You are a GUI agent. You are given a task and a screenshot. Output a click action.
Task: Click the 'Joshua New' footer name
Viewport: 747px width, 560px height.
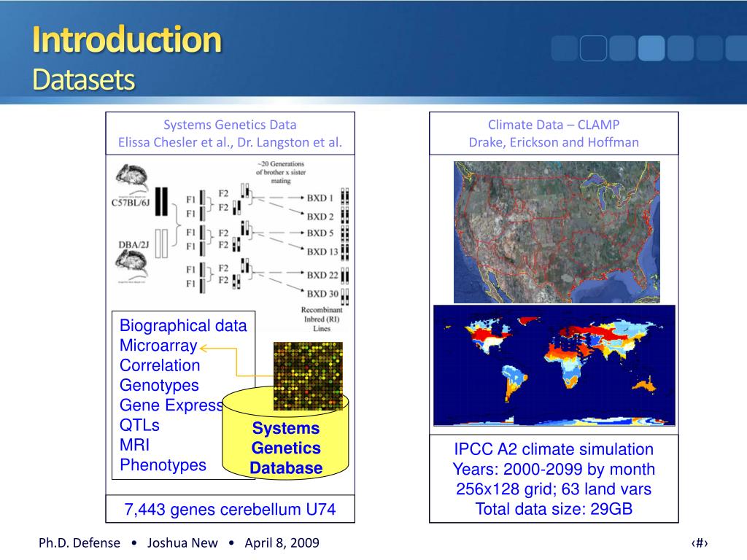pyautogui.click(x=182, y=542)
